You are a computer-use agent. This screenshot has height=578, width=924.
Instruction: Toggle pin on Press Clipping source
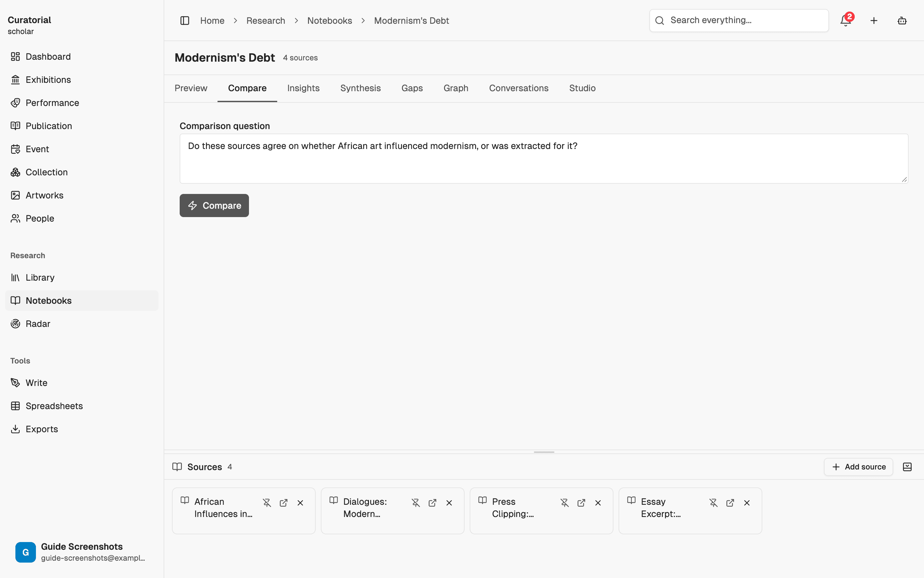pyautogui.click(x=565, y=503)
